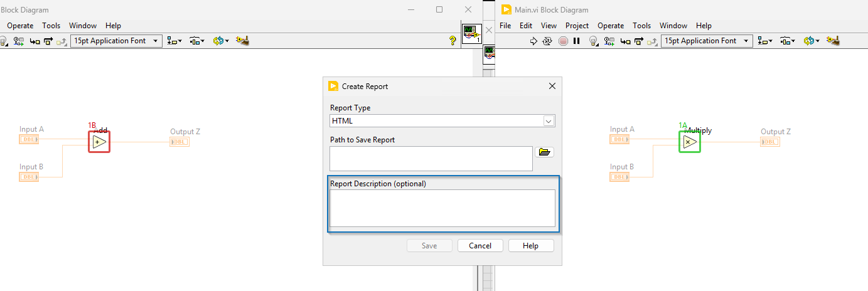Screen dimensions: 868x291
Task: Click the browse folder icon for report path
Action: (544, 152)
